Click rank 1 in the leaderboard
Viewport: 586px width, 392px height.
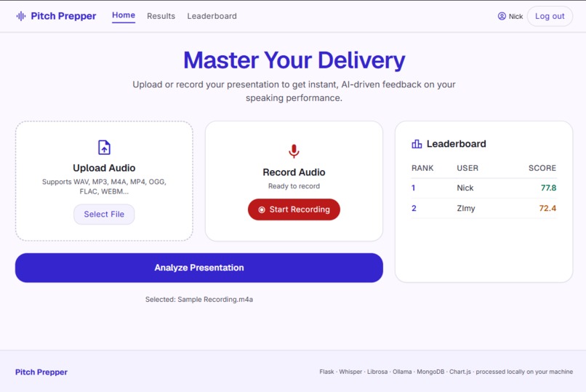[x=414, y=188]
